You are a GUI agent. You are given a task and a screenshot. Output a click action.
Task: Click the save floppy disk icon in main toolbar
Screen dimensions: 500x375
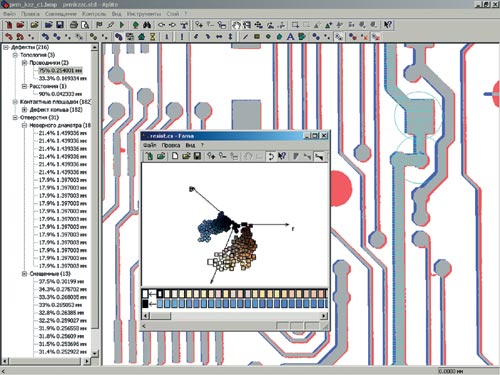[60, 25]
